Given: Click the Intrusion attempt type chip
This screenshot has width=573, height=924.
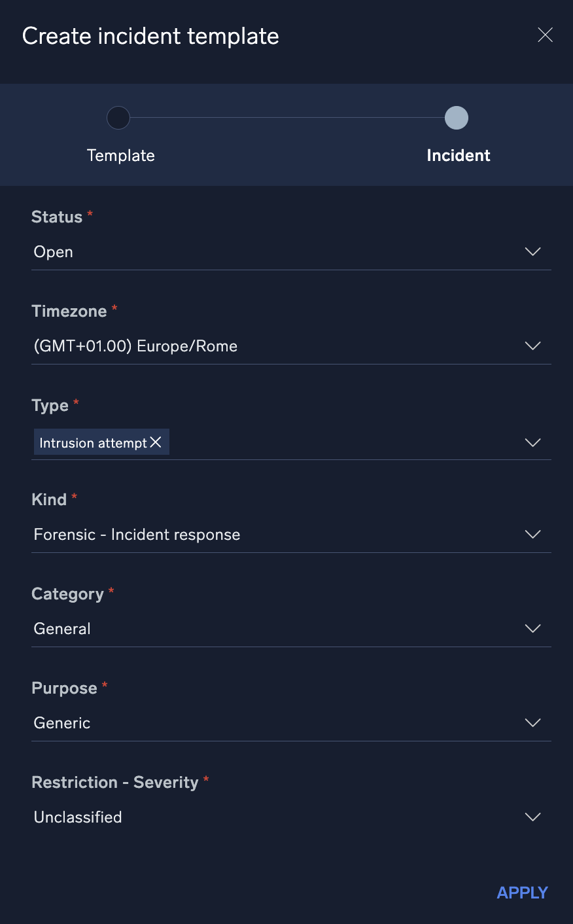Looking at the screenshot, I should 92,443.
